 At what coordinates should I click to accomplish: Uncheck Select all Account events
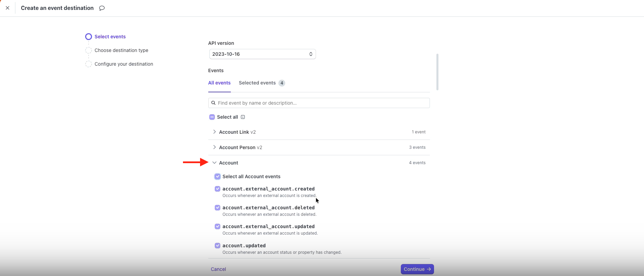point(218,176)
